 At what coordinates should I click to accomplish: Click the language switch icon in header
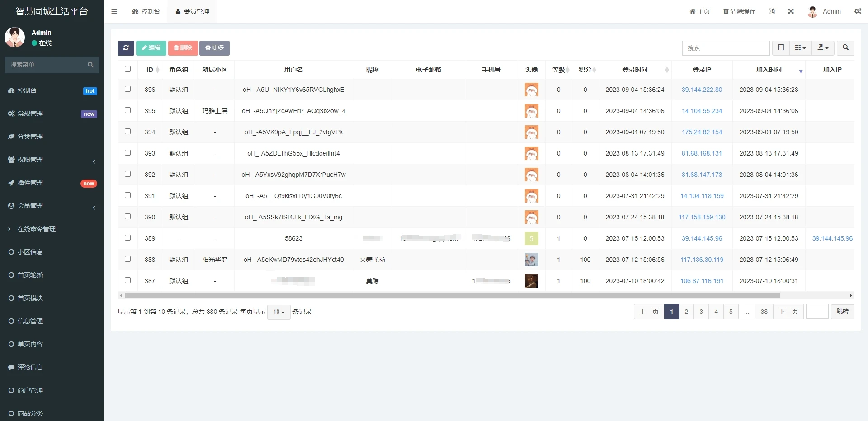point(772,11)
